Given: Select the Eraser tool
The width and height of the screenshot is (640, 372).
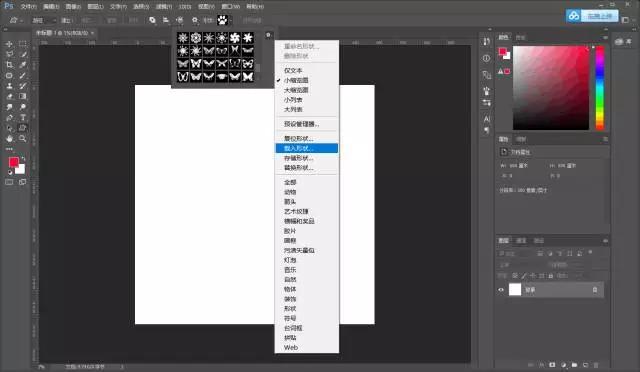Looking at the screenshot, I should coord(9,97).
